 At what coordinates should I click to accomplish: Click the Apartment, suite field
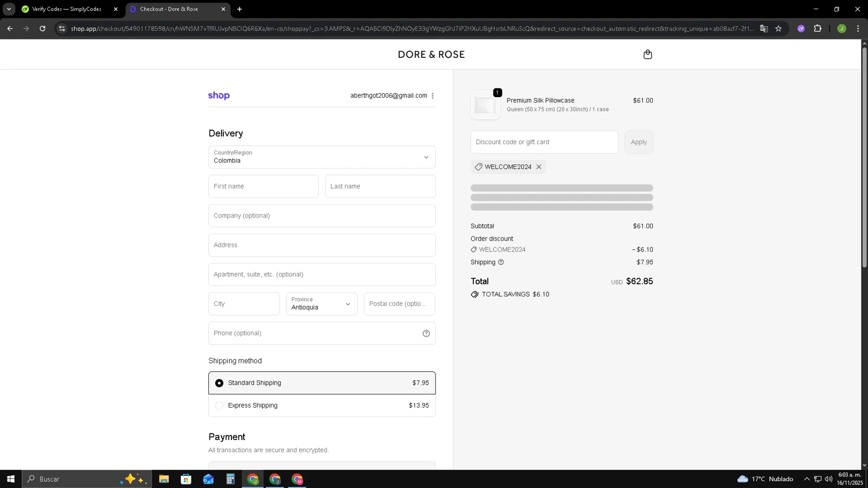[x=322, y=275]
